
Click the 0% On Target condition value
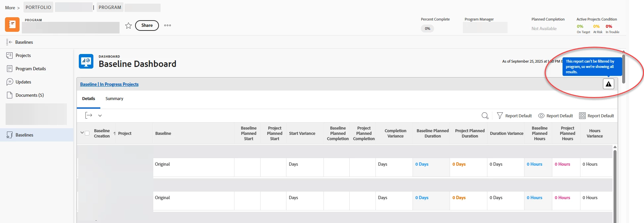[x=580, y=27]
